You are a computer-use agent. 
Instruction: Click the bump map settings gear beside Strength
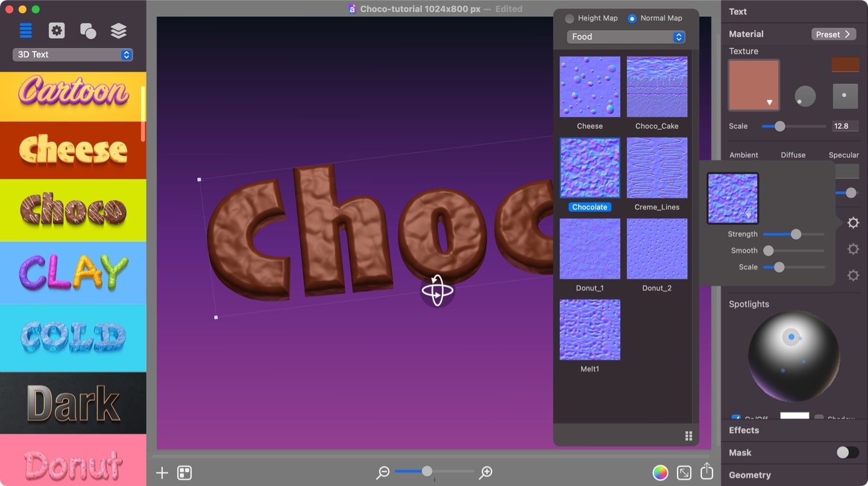coord(854,222)
